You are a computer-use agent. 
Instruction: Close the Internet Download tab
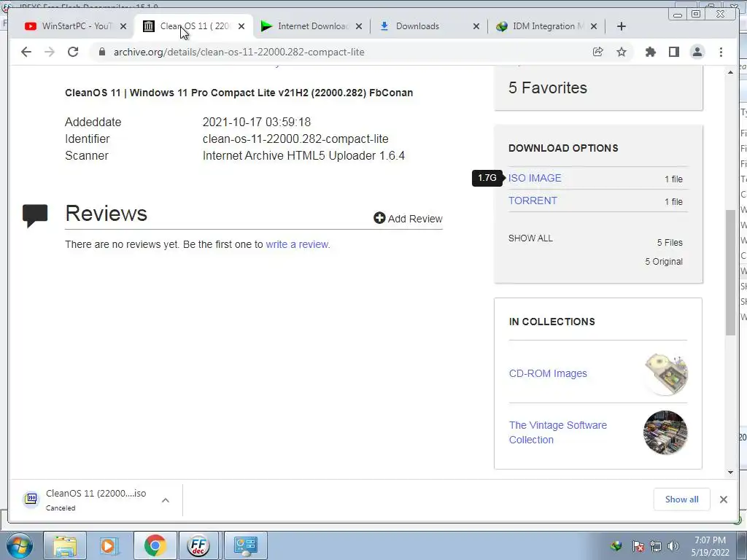click(x=359, y=26)
